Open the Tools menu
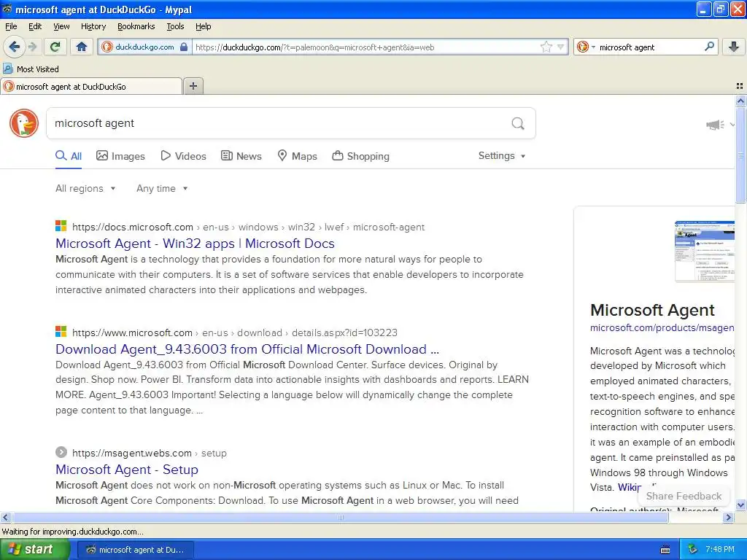This screenshot has height=560, width=747. pos(175,26)
